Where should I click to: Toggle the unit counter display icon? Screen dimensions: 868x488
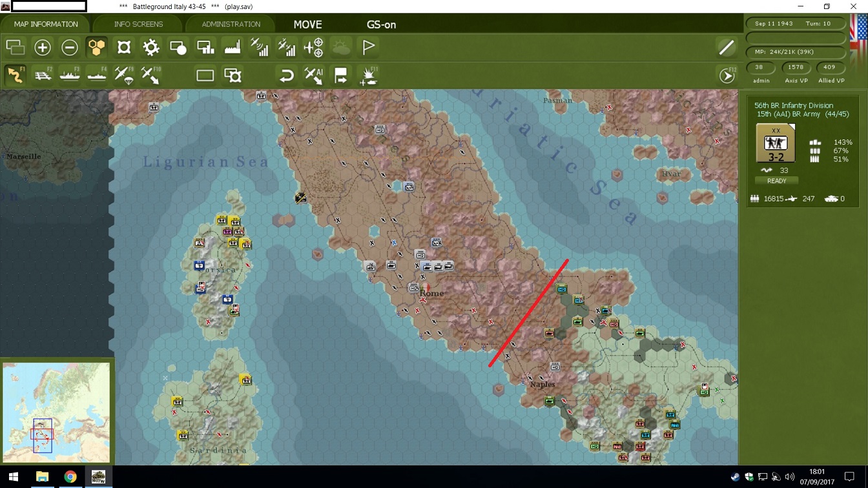pos(124,47)
